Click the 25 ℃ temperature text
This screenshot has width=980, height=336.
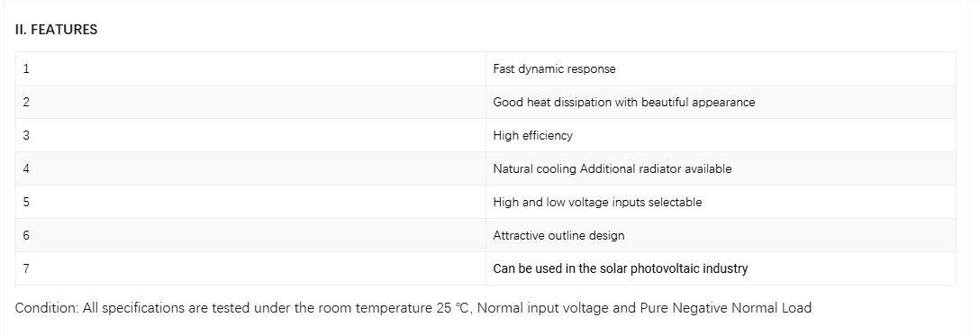[x=453, y=308]
